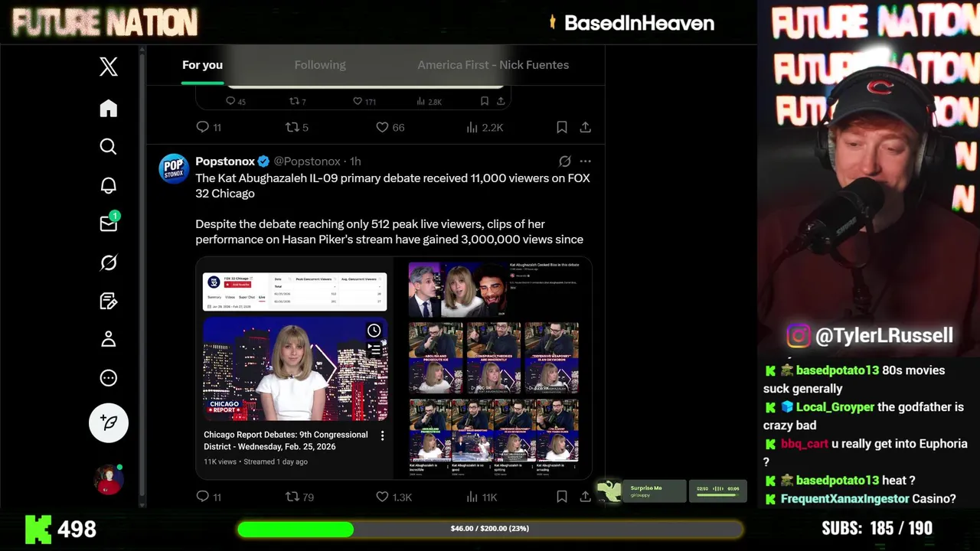View analytics of upper post showing 2.2K
The width and height of the screenshot is (980, 551).
(x=485, y=127)
